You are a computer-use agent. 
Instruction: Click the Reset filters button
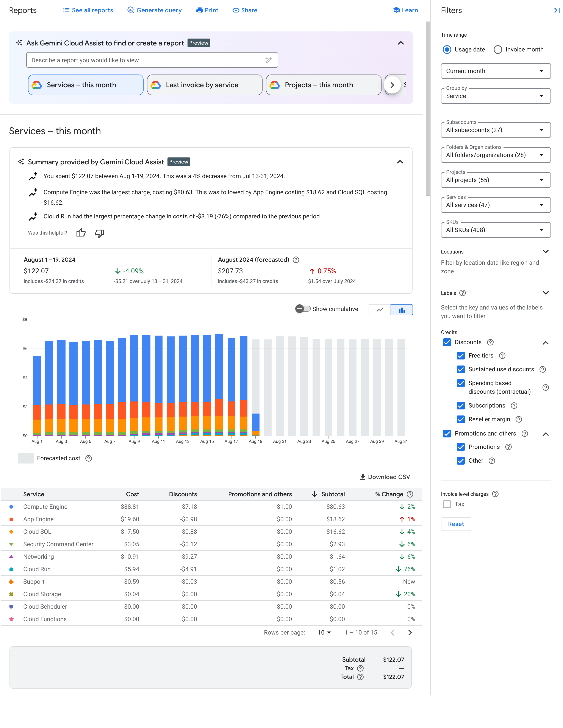(455, 524)
